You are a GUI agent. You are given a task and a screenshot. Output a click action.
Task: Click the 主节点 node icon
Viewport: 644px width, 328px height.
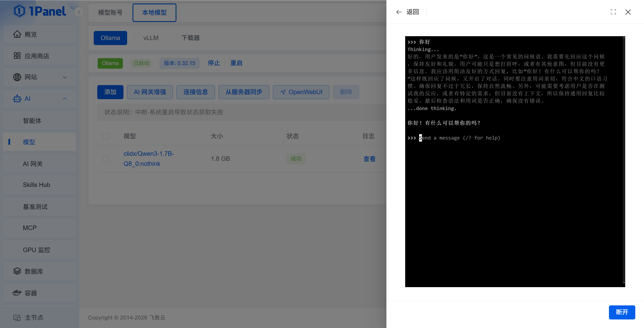(17, 317)
